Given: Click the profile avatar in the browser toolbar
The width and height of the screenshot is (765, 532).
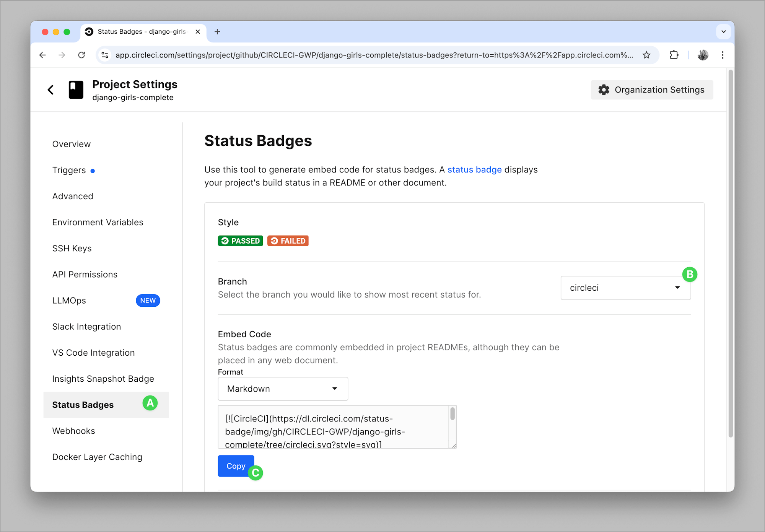Looking at the screenshot, I should 703,55.
